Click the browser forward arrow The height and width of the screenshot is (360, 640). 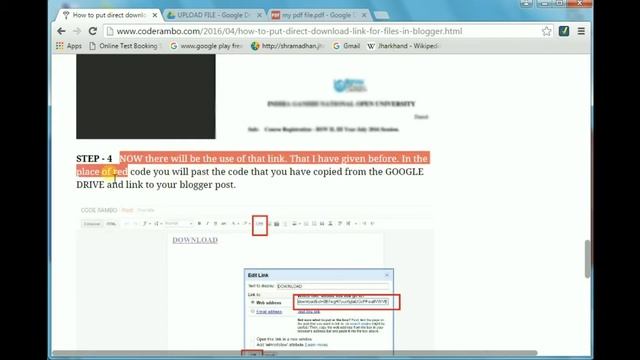click(x=77, y=31)
